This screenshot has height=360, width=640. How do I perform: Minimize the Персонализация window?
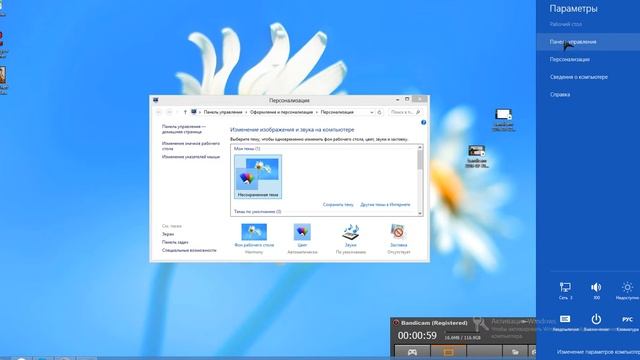tap(397, 100)
